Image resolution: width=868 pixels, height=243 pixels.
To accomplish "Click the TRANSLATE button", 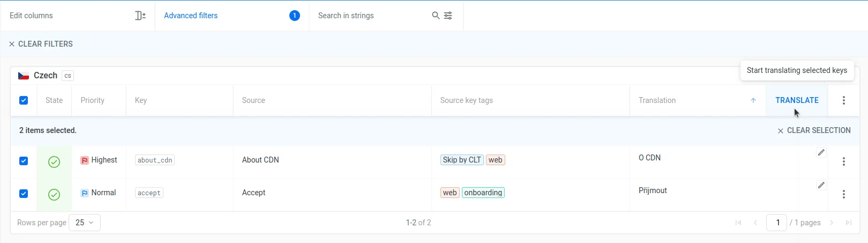I will click(797, 100).
